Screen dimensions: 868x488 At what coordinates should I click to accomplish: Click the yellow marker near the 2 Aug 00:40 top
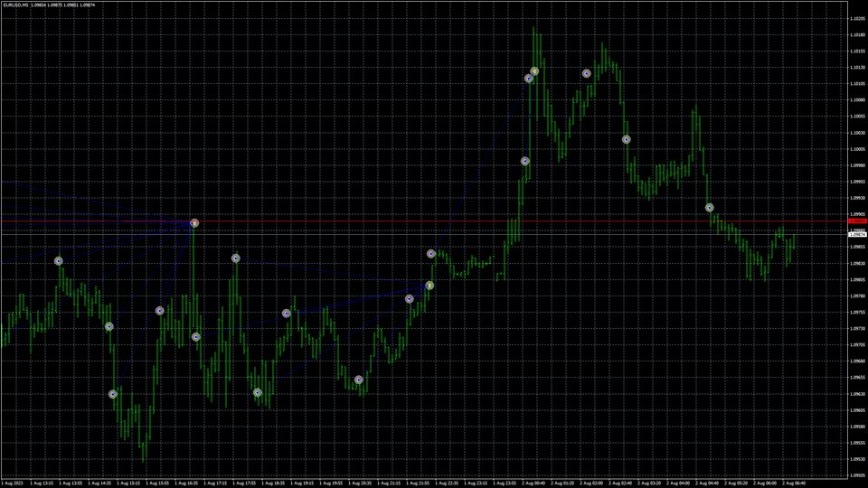pos(534,71)
